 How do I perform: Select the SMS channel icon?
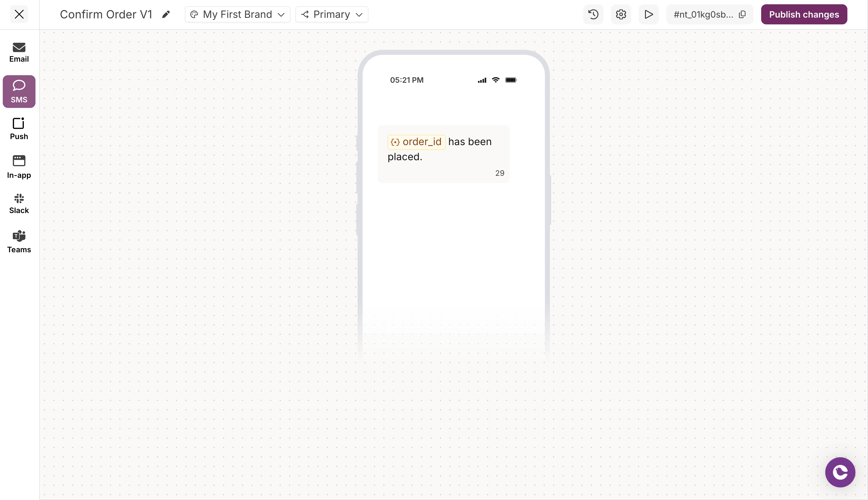click(x=19, y=91)
